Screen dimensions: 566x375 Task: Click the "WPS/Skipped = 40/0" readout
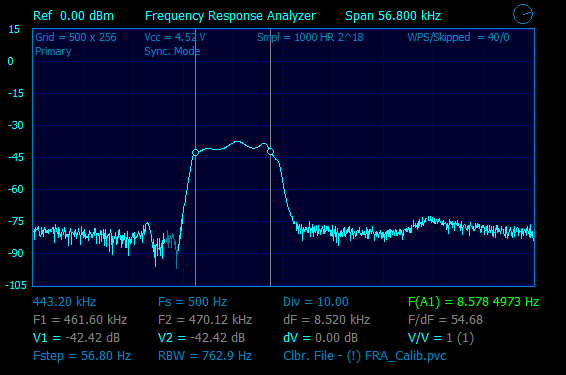pos(458,37)
